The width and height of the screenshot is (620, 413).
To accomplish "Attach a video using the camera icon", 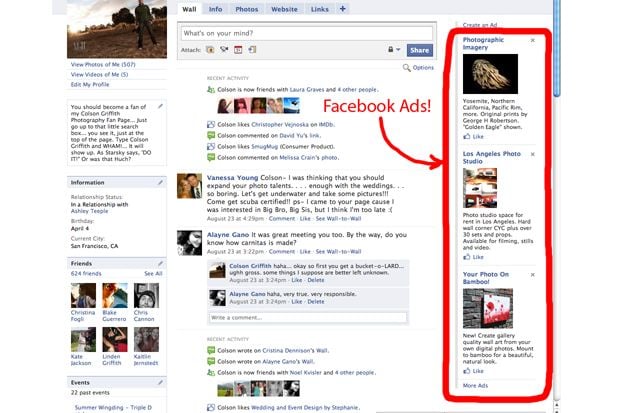I will (224, 49).
